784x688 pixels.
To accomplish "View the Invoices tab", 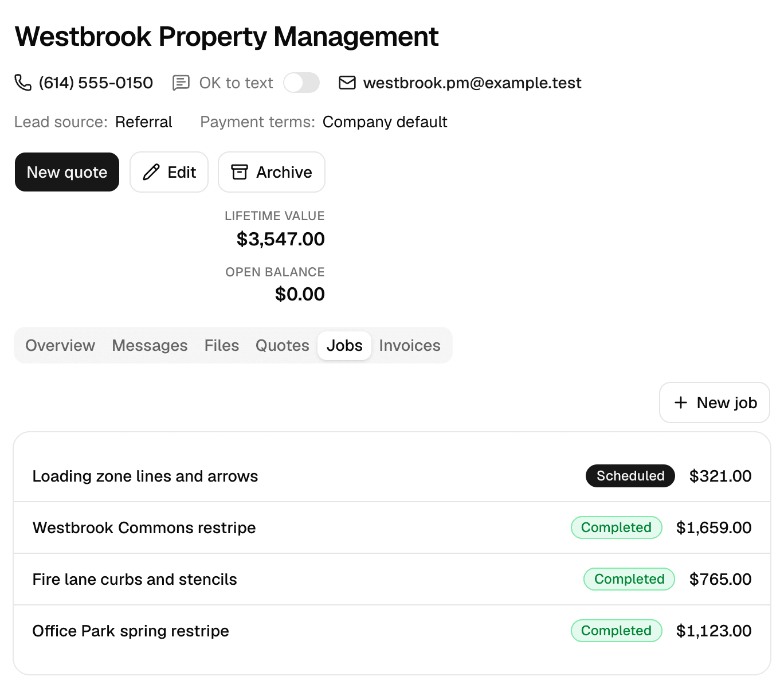I will tap(410, 345).
